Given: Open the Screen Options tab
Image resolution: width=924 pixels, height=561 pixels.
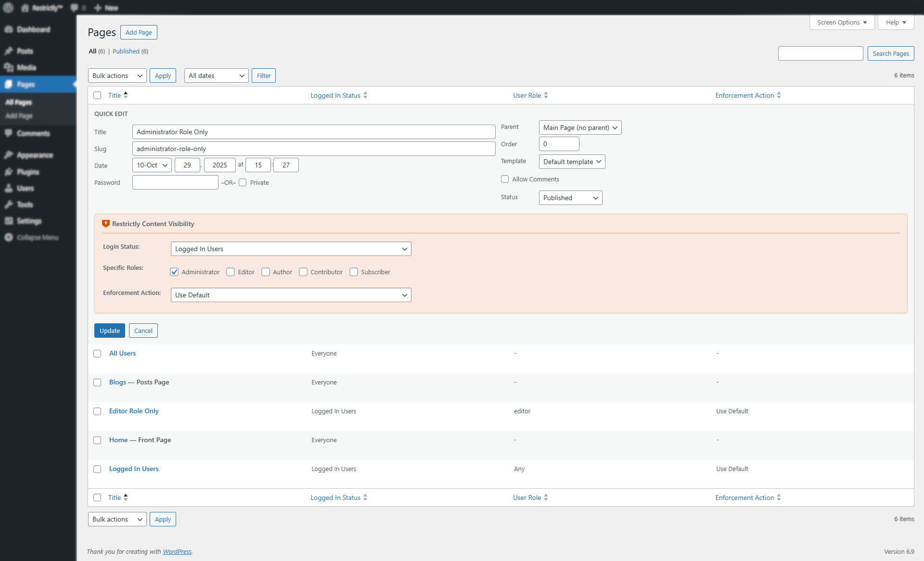Looking at the screenshot, I should click(x=842, y=22).
